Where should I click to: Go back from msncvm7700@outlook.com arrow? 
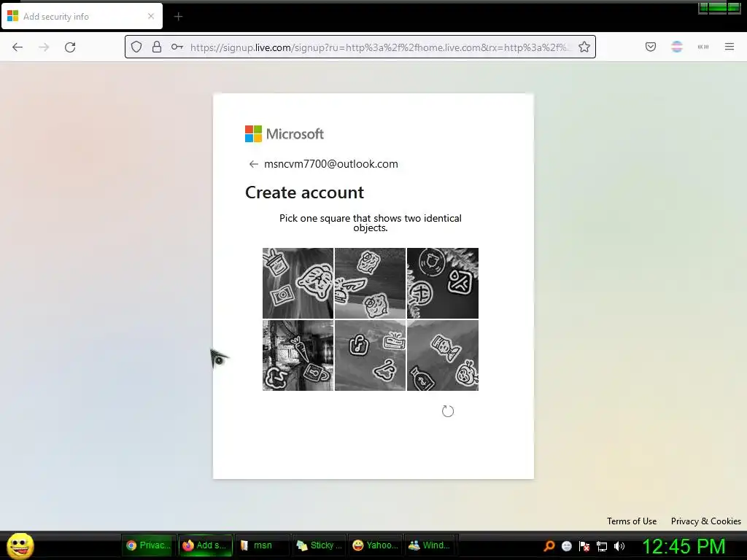coord(253,164)
